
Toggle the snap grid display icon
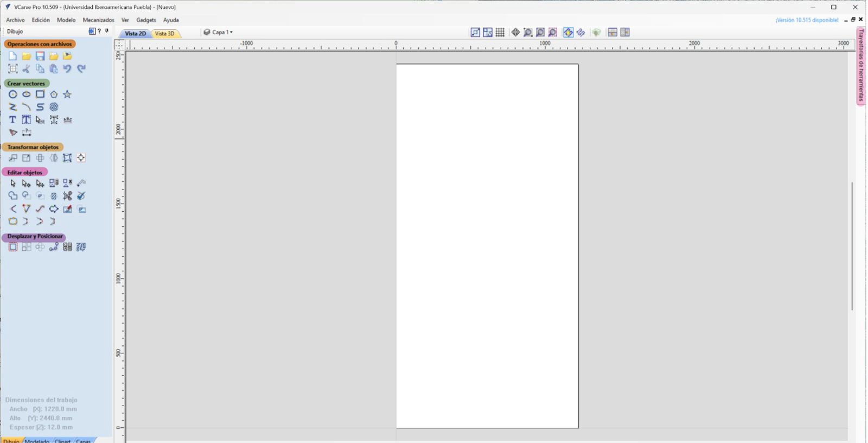point(500,33)
